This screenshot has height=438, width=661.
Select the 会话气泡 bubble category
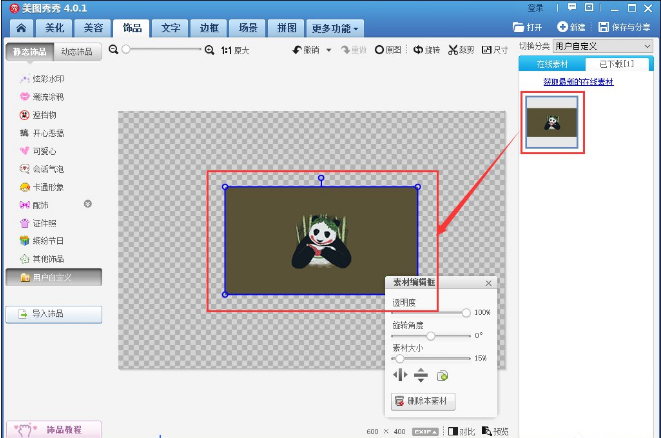point(42,169)
